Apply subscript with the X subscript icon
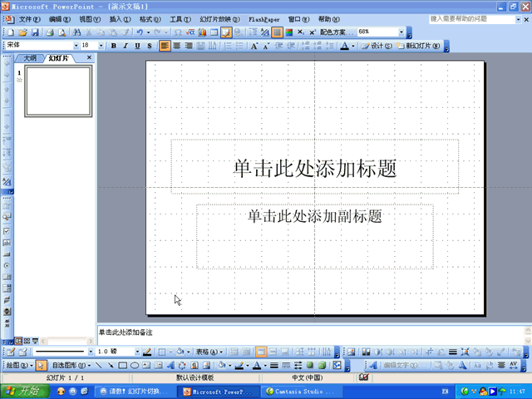 (x=300, y=32)
